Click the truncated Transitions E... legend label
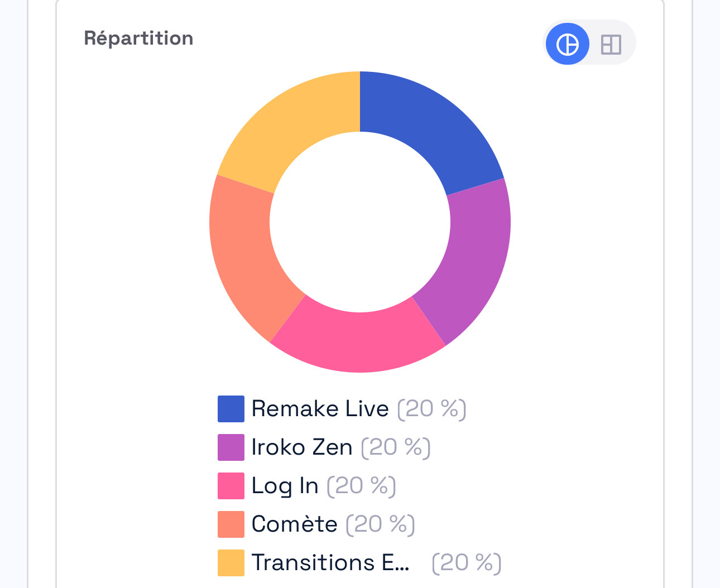The height and width of the screenshot is (588, 720). coord(330,563)
